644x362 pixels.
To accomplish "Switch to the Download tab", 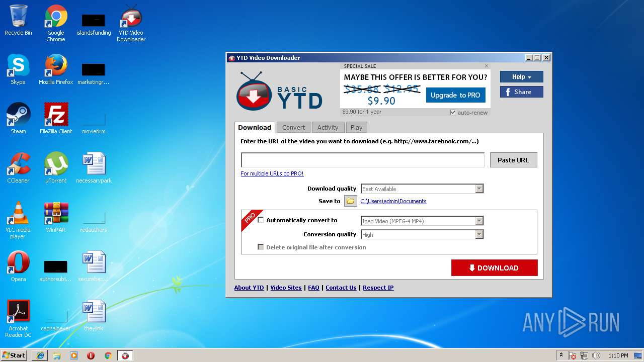I will pyautogui.click(x=255, y=127).
